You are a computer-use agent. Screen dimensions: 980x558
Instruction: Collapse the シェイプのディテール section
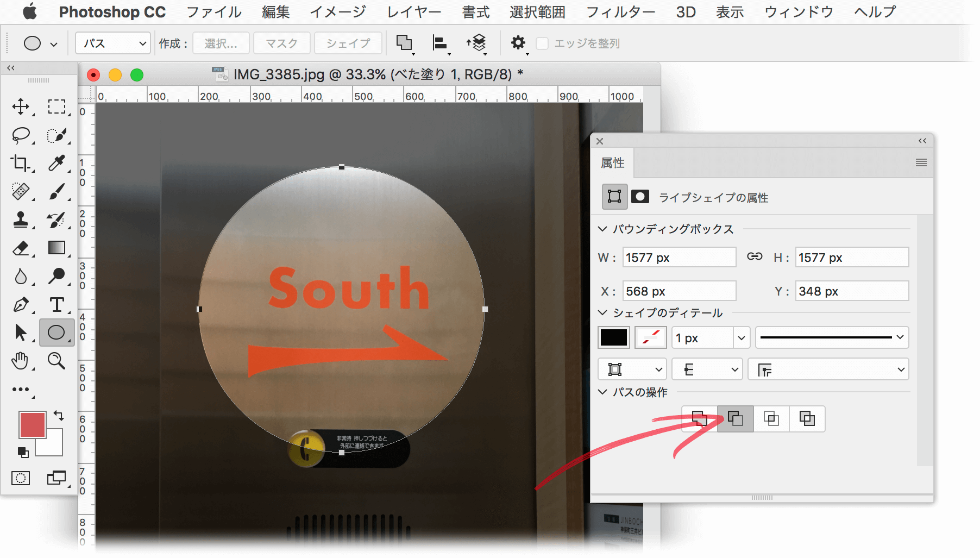click(602, 312)
